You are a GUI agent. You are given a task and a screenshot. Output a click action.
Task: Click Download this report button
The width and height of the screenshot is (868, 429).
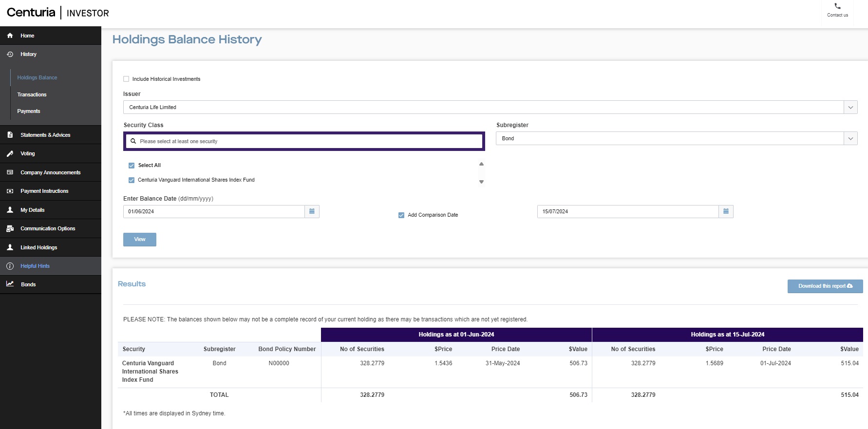point(825,286)
